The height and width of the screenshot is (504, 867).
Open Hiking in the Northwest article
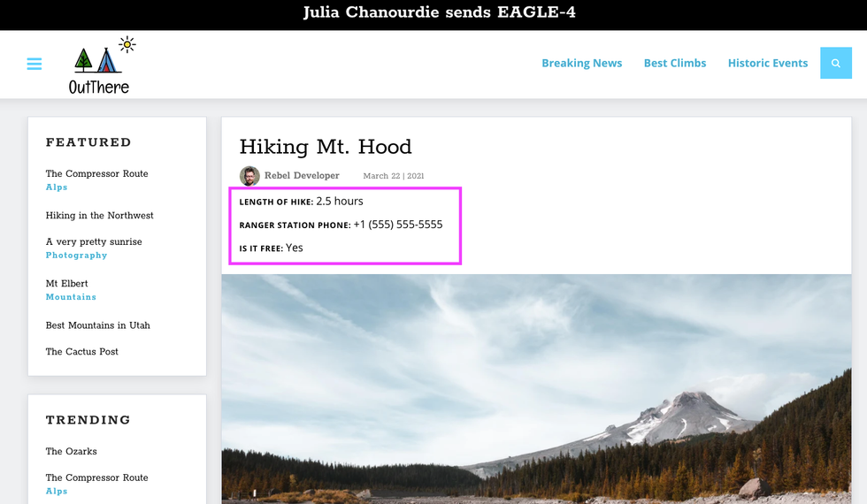(x=99, y=216)
